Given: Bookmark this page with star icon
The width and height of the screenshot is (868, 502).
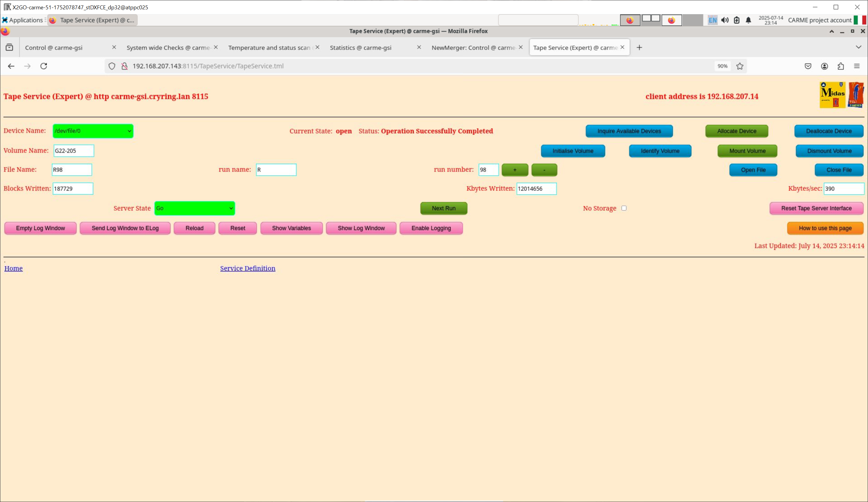Looking at the screenshot, I should tap(739, 66).
